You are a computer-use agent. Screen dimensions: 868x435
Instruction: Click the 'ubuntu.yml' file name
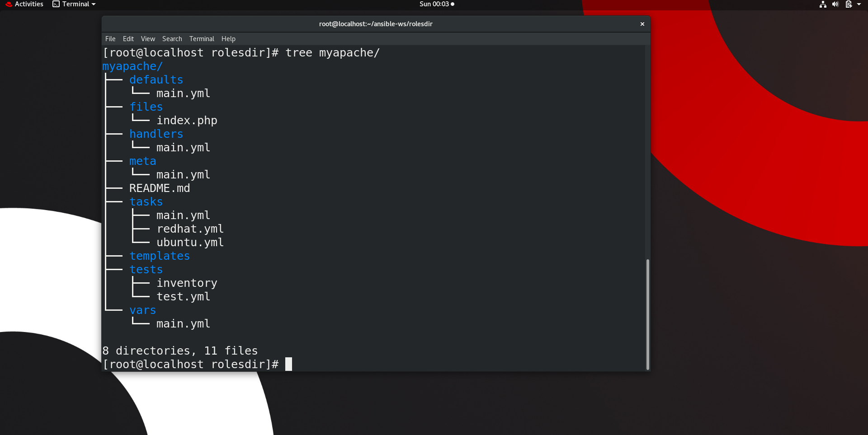pos(190,243)
